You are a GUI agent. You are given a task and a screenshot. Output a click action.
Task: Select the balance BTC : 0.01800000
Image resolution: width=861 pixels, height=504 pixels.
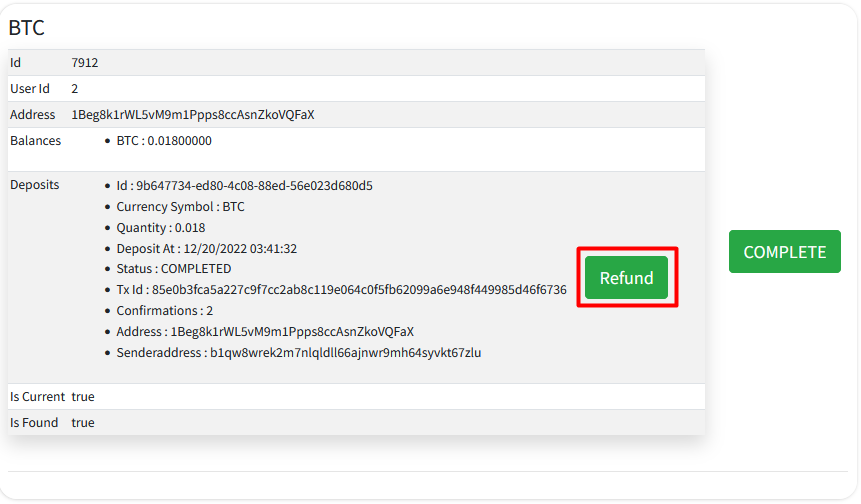point(164,141)
